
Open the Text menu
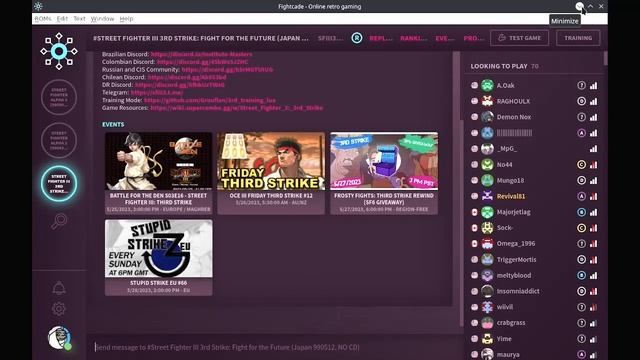[79, 19]
